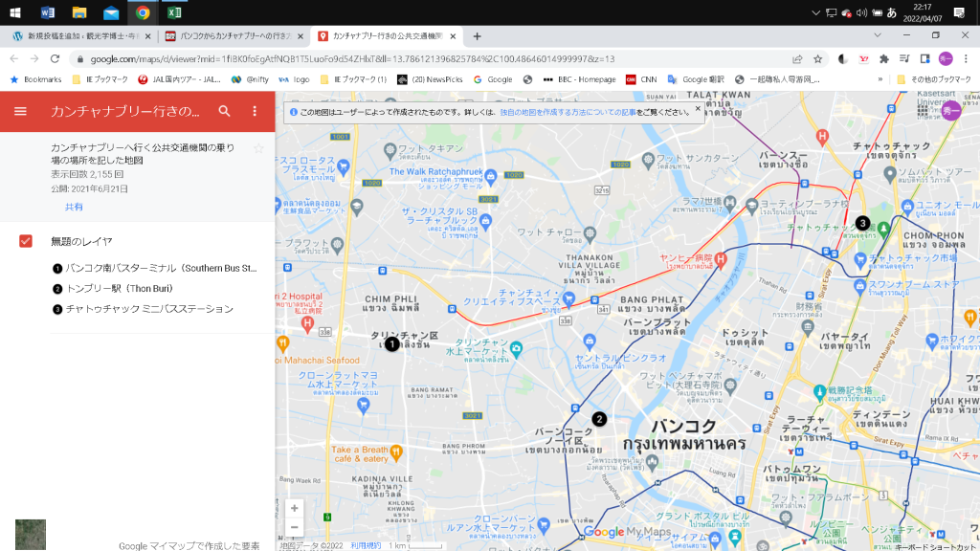Share this page from the address bar
This screenshot has width=980, height=551.
point(797,58)
